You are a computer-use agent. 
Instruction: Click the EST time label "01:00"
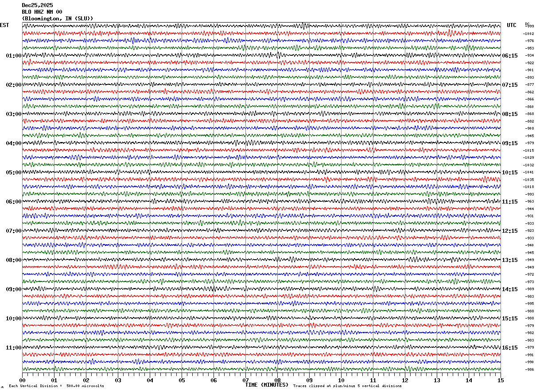[x=14, y=56]
